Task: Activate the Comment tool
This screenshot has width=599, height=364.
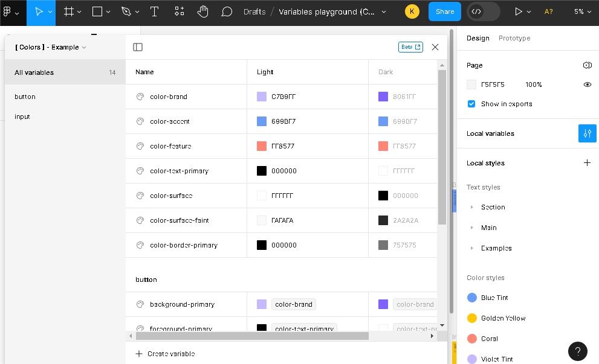Action: click(227, 11)
